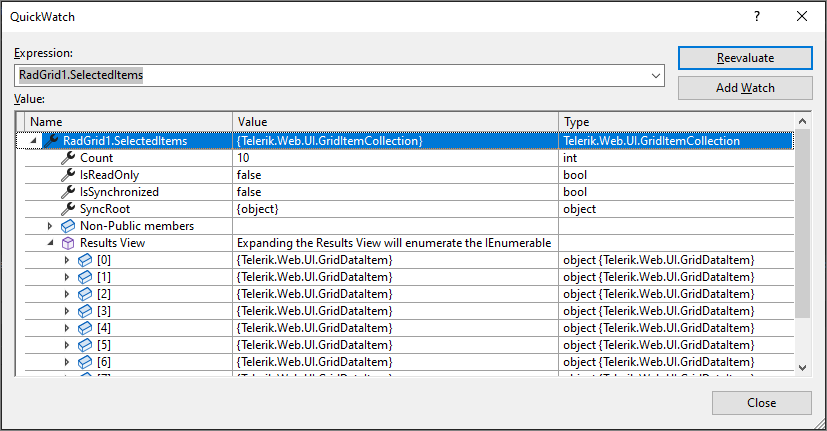Select the Non-Public members row label

tap(137, 226)
